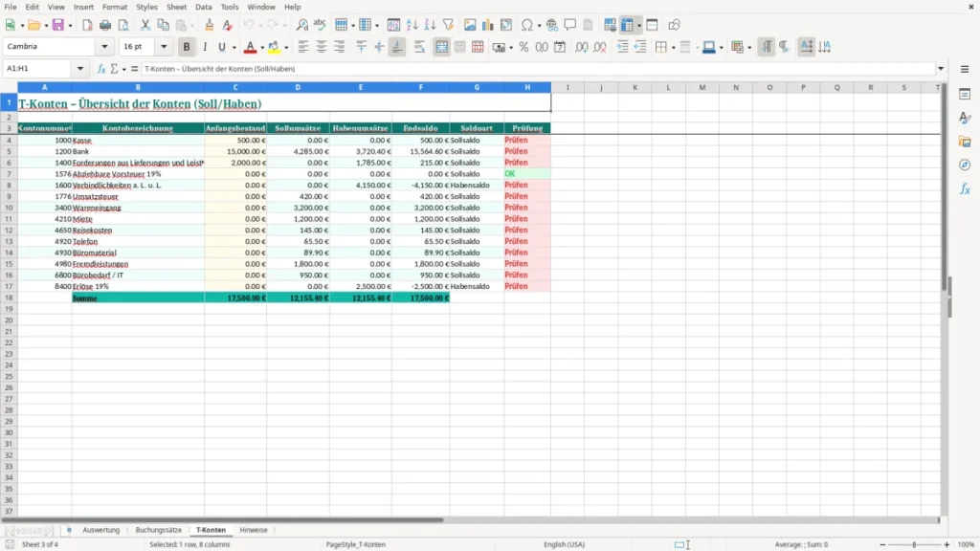
Task: Open the Font Name dropdown arrow
Action: coord(104,46)
